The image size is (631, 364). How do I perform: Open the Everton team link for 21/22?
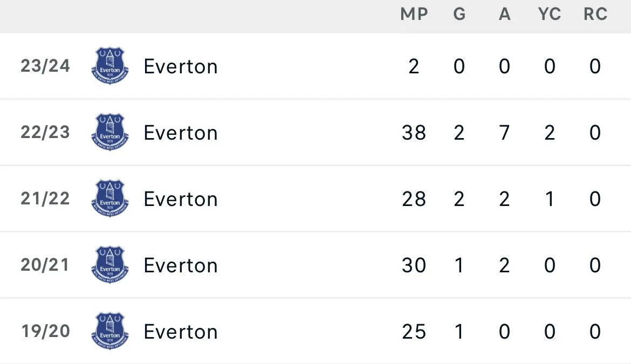pos(181,199)
